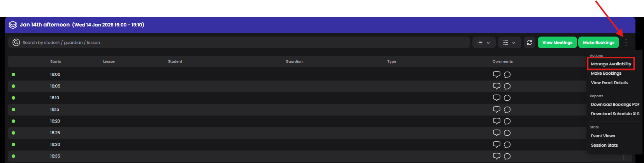Select the 16:15 time slot
Viewport: 644px width, 163px height.
pos(54,109)
